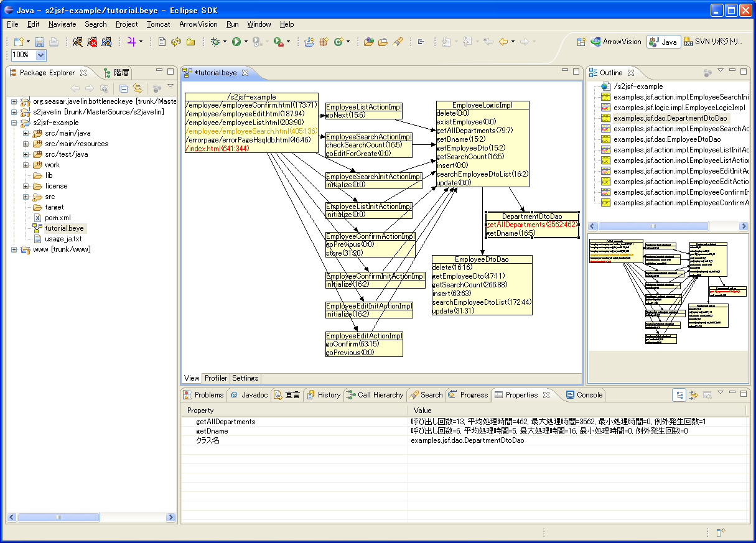This screenshot has width=756, height=543.
Task: Switch to the Profiler tab
Action: coord(216,378)
